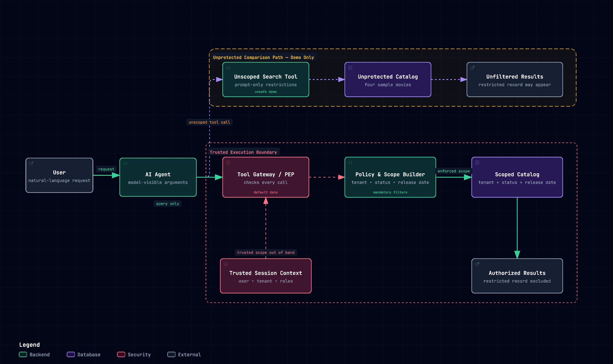
Task: Click the 'unscoped tool call' edge label
Action: pyautogui.click(x=210, y=122)
